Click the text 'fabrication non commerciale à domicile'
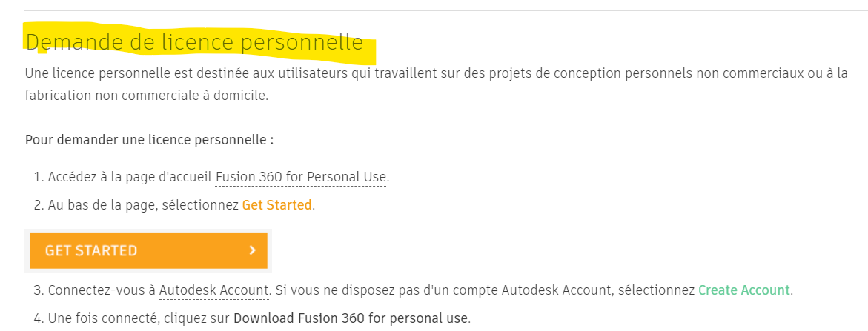This screenshot has height=331, width=868. [x=146, y=96]
